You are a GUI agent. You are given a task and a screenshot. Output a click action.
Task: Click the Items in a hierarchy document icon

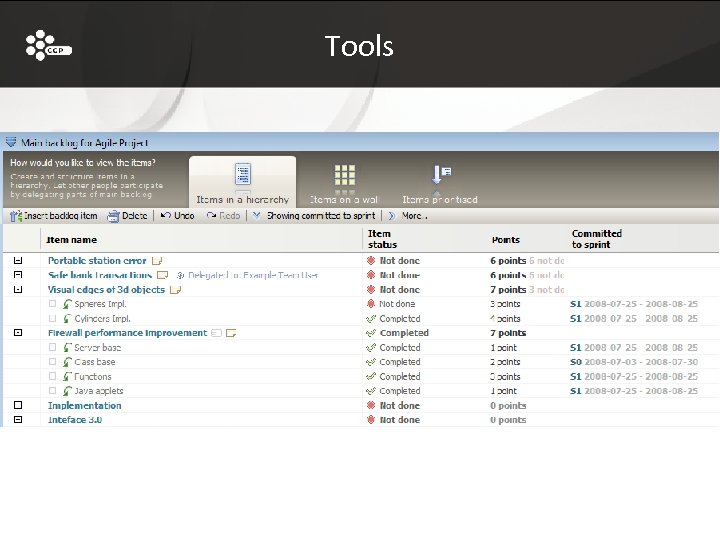pyautogui.click(x=242, y=174)
